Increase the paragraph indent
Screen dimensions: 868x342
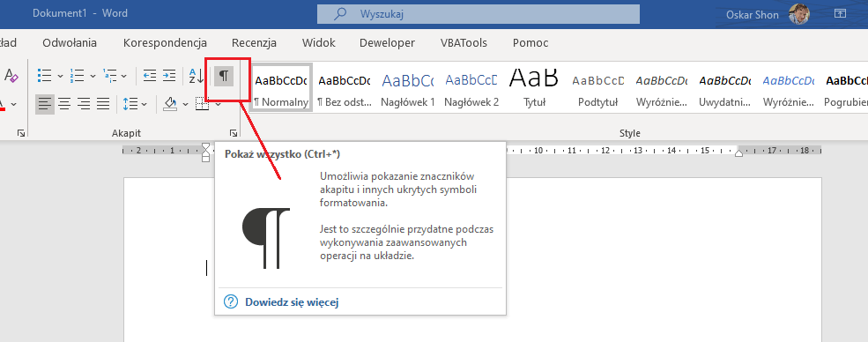169,75
